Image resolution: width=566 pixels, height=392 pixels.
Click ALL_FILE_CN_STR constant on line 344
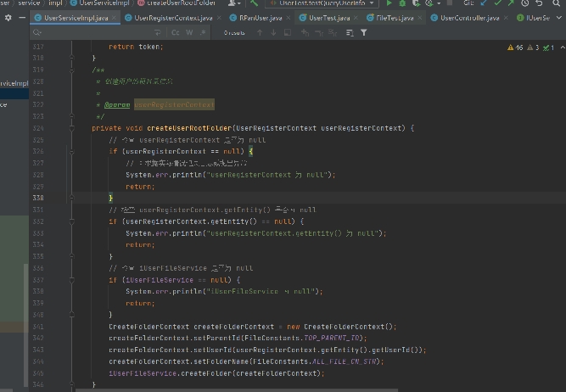(344, 361)
